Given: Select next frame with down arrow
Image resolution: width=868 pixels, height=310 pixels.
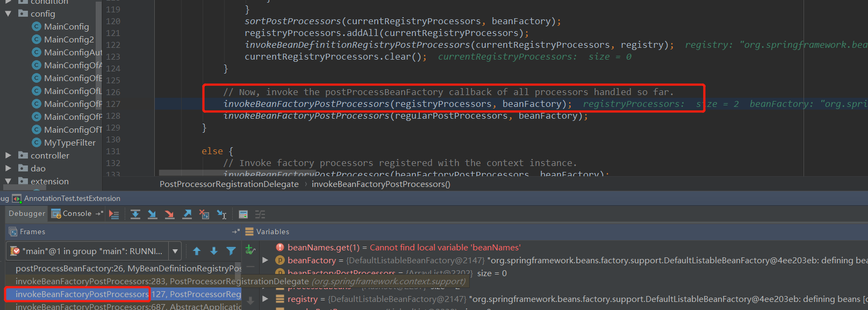Looking at the screenshot, I should [214, 251].
